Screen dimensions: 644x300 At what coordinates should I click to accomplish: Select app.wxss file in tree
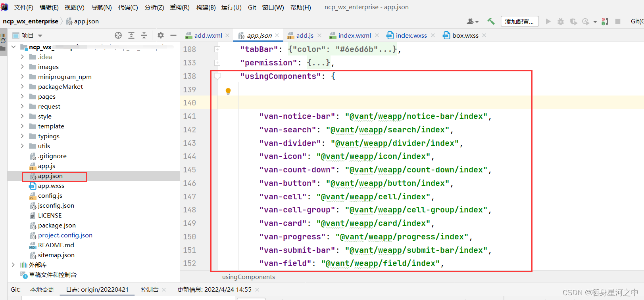(x=46, y=185)
